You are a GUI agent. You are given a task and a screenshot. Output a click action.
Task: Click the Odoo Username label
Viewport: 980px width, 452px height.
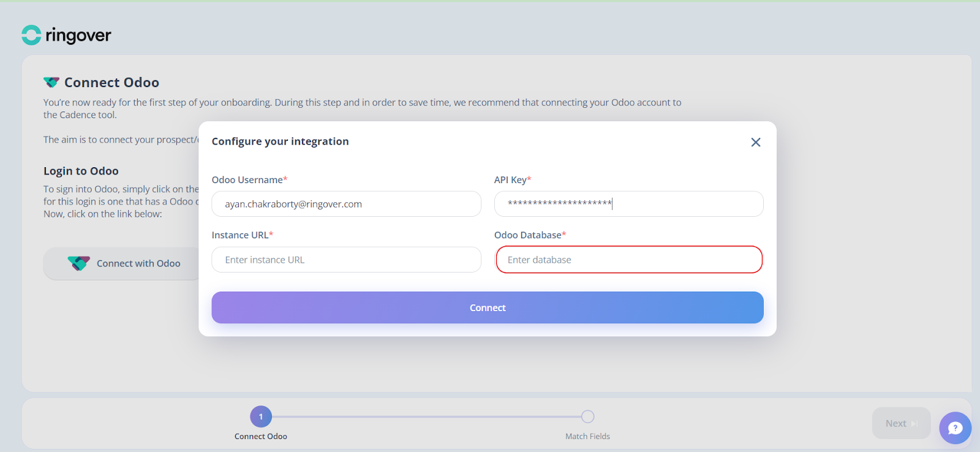[x=249, y=179]
